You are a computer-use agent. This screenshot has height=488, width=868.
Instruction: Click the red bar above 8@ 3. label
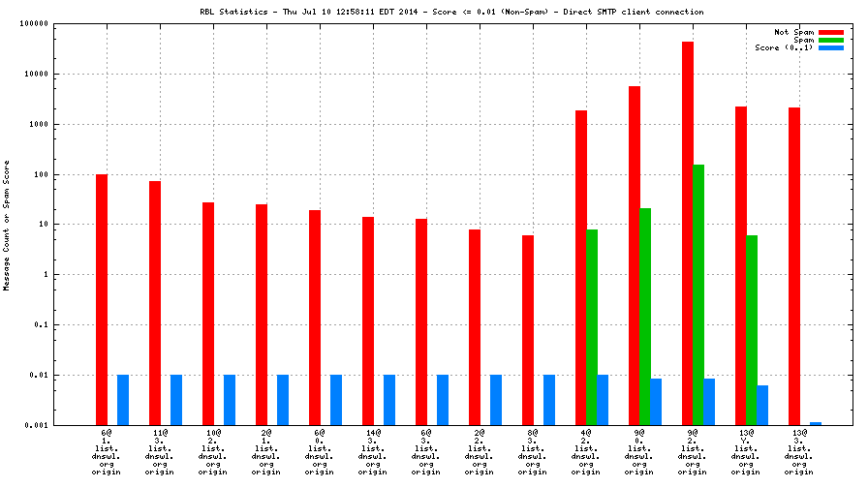point(528,329)
